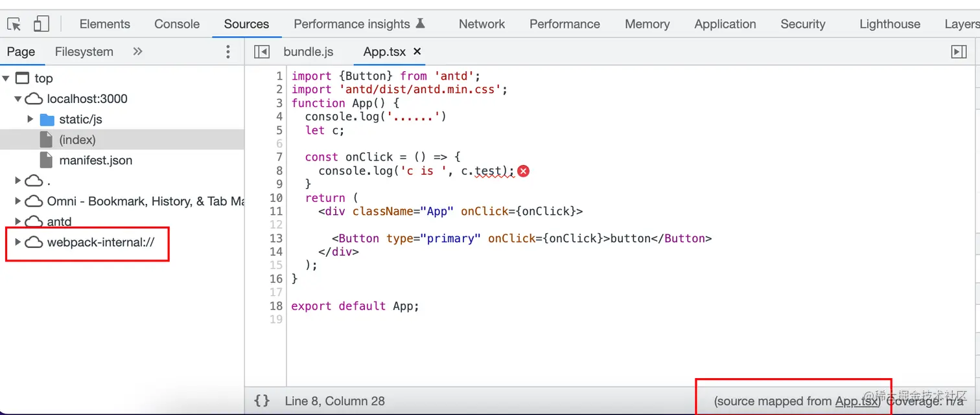Image resolution: width=980 pixels, height=415 pixels.
Task: Select the static/js folder item
Action: [x=80, y=119]
